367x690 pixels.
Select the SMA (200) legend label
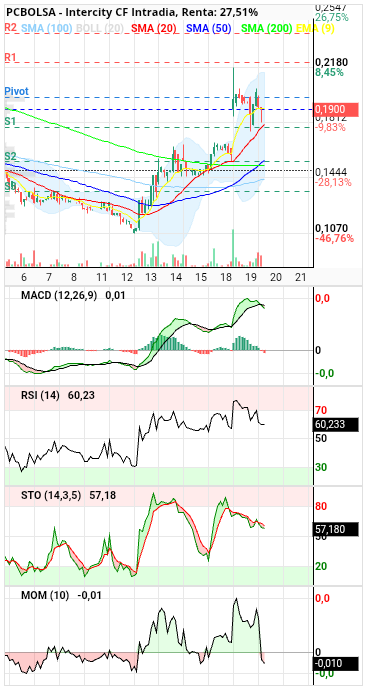(267, 28)
